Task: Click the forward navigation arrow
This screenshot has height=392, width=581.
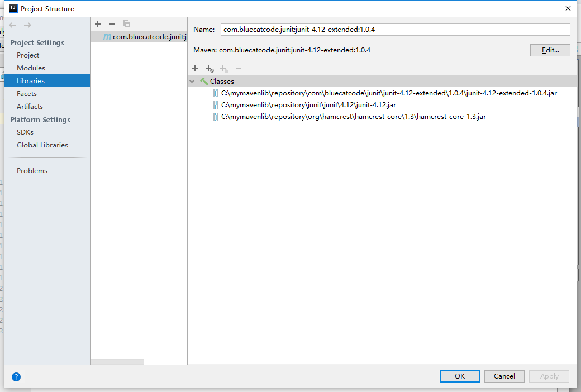Action: tap(27, 25)
